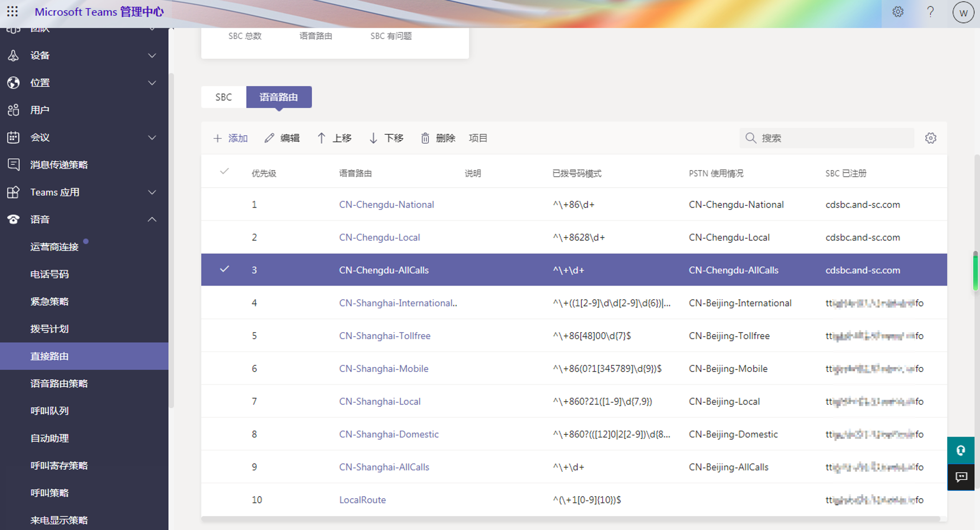Image resolution: width=980 pixels, height=530 pixels.
Task: Click the table's horizontal scrollbar
Action: 571,518
